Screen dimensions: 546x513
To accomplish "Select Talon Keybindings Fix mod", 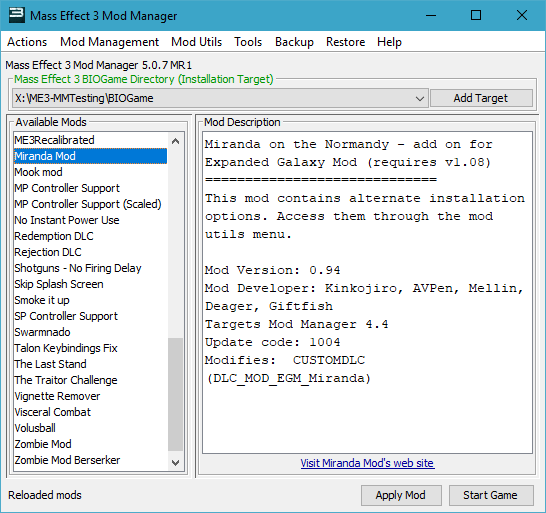I will tap(90, 348).
